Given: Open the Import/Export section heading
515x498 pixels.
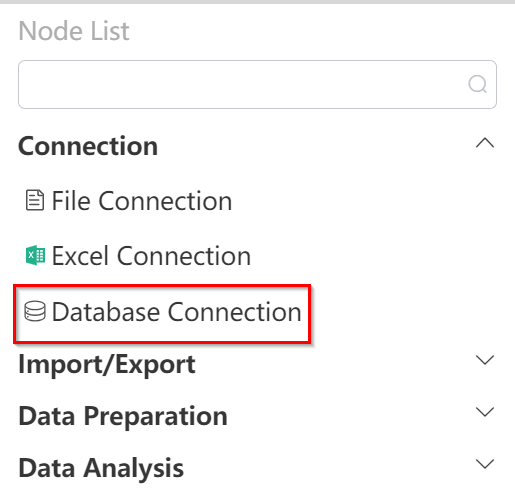Looking at the screenshot, I should click(x=107, y=365).
